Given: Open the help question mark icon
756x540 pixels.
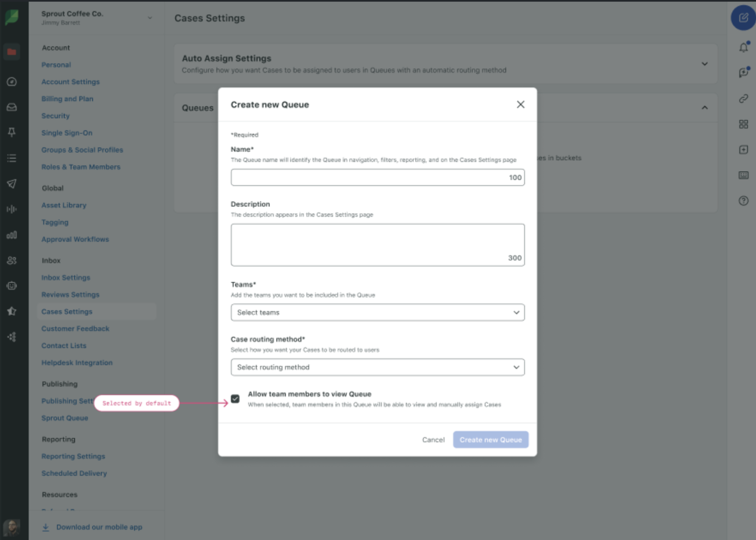Looking at the screenshot, I should pyautogui.click(x=744, y=201).
